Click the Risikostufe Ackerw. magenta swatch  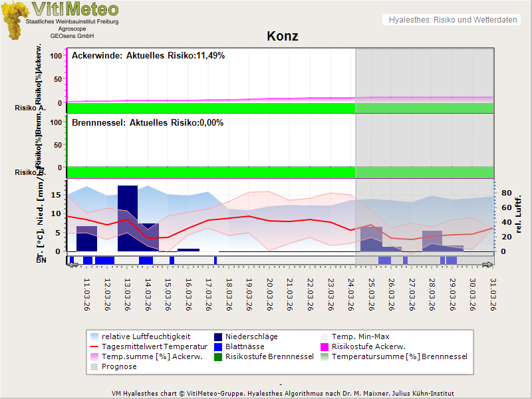(325, 346)
